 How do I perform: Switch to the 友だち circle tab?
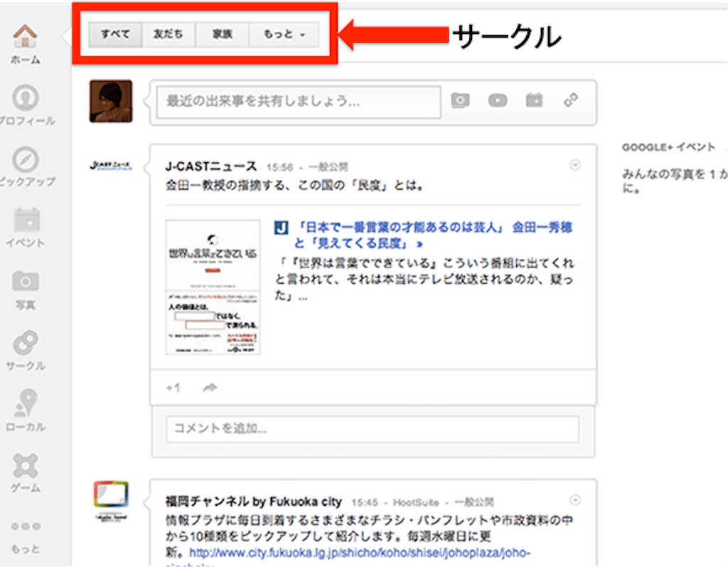[x=168, y=33]
